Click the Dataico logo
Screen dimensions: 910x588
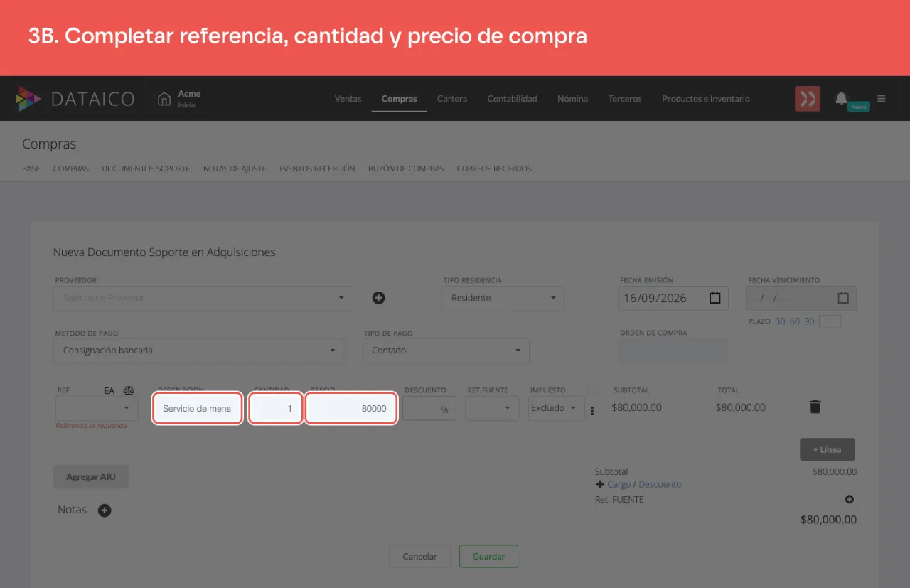click(x=75, y=99)
